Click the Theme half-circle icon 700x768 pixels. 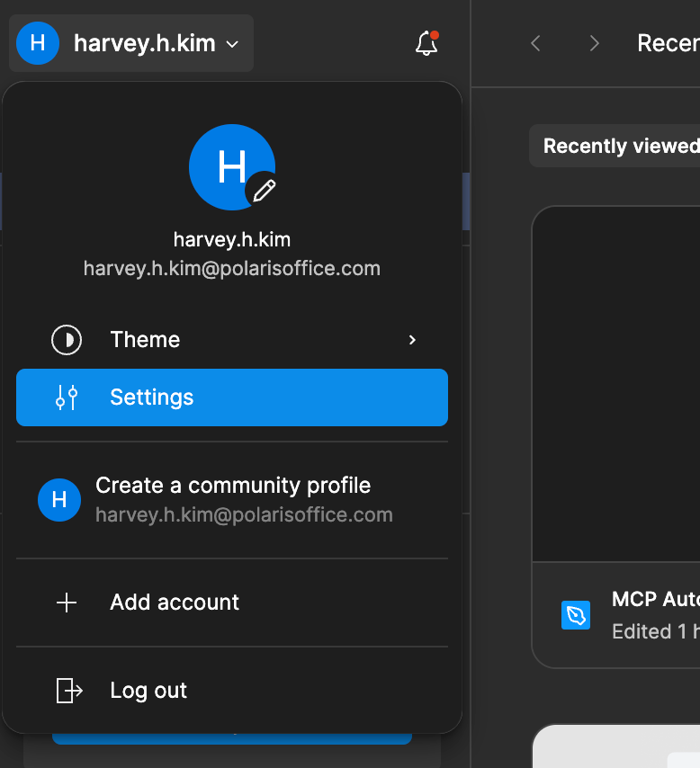pos(67,340)
